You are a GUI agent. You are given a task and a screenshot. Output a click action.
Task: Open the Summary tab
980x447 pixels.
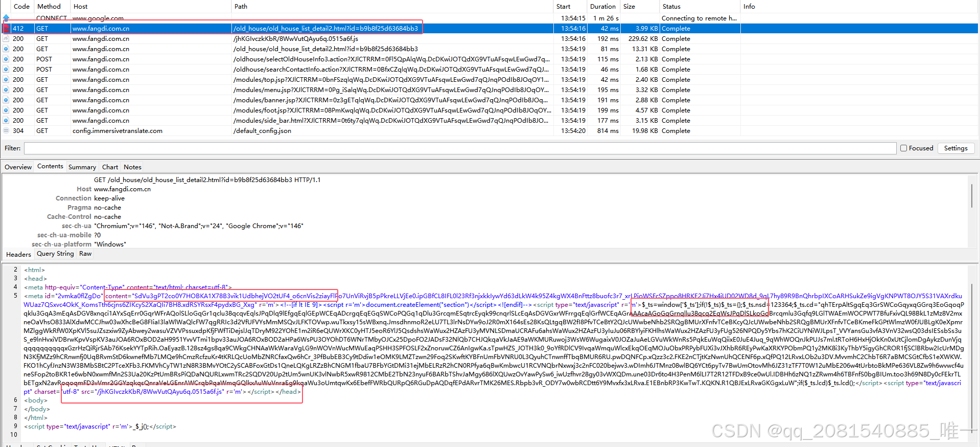[82, 167]
